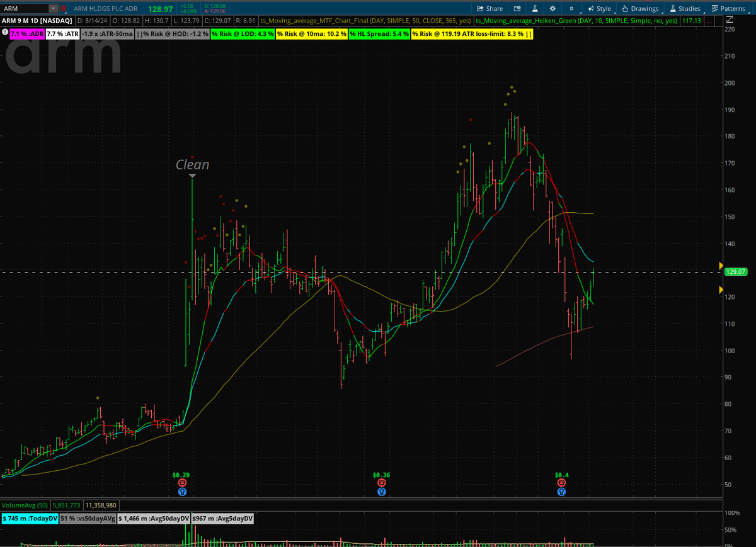Click ts_Moving_average_Heiken_Green study label

coord(576,20)
